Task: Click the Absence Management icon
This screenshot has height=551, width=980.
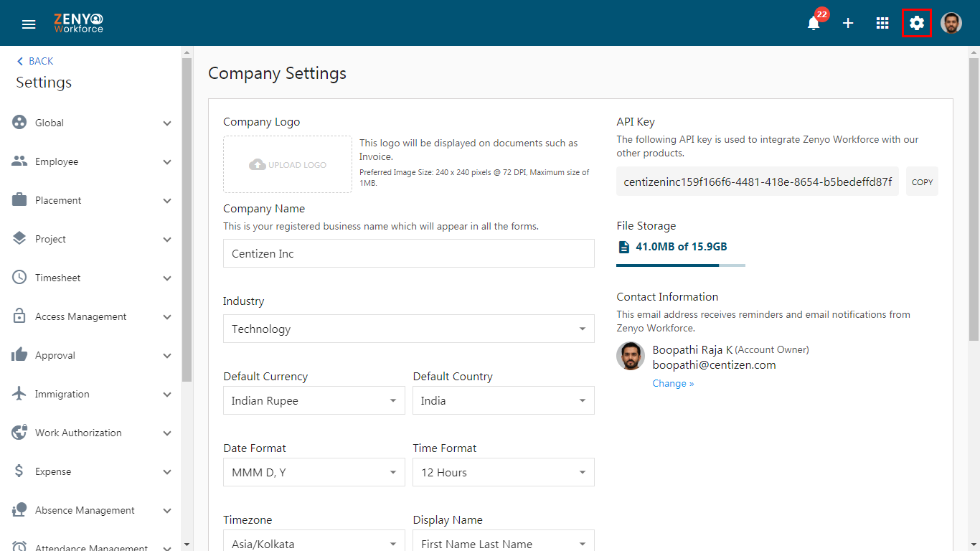Action: point(19,509)
